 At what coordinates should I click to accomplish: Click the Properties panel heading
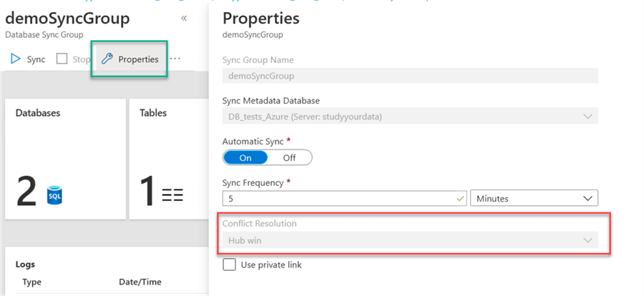pyautogui.click(x=260, y=19)
